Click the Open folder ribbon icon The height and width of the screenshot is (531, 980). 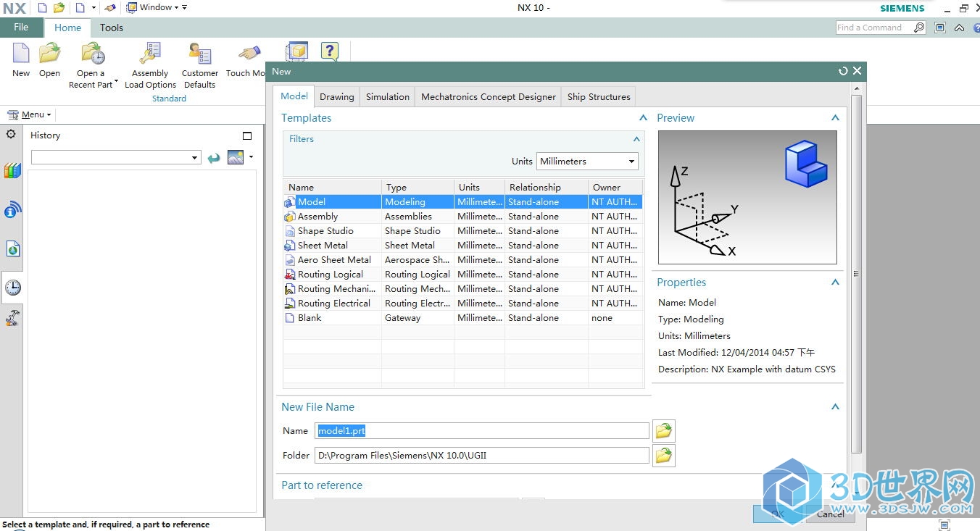(49, 54)
